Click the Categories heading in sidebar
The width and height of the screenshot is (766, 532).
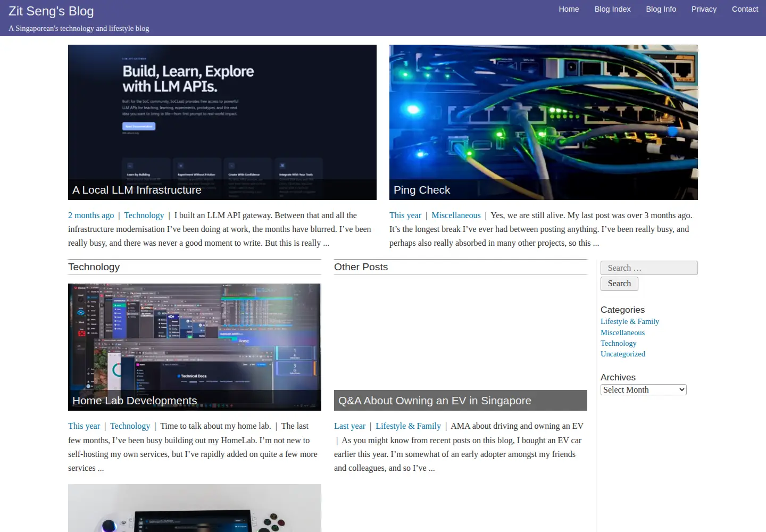point(622,310)
